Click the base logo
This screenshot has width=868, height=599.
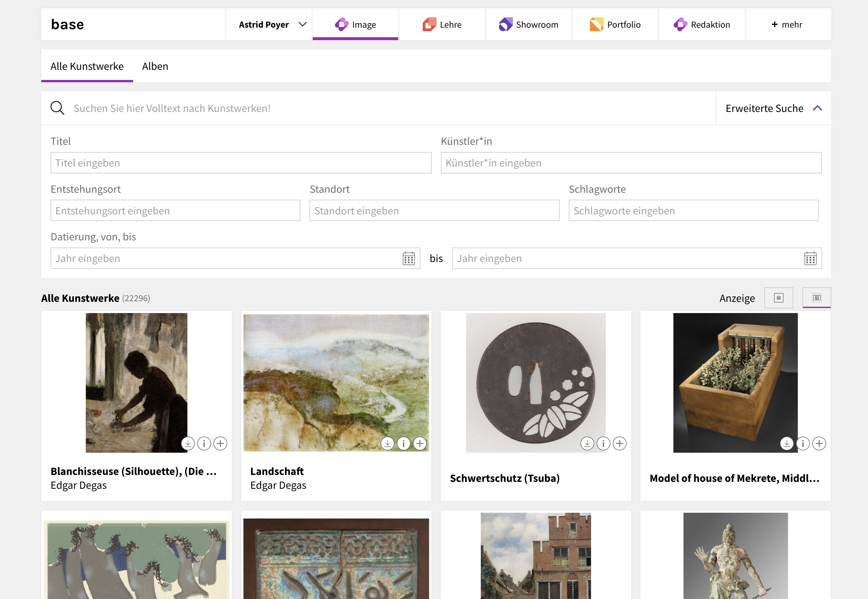coord(68,25)
